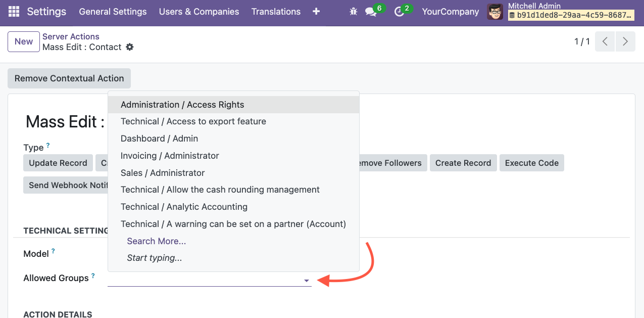The width and height of the screenshot is (644, 318).
Task: Choose Sales / Administrator option
Action: 233,173
